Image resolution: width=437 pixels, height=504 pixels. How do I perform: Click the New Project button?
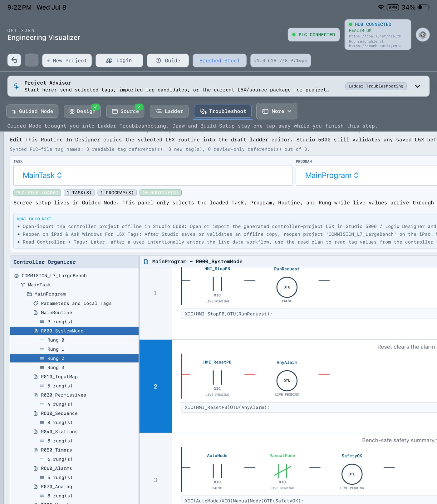67,61
